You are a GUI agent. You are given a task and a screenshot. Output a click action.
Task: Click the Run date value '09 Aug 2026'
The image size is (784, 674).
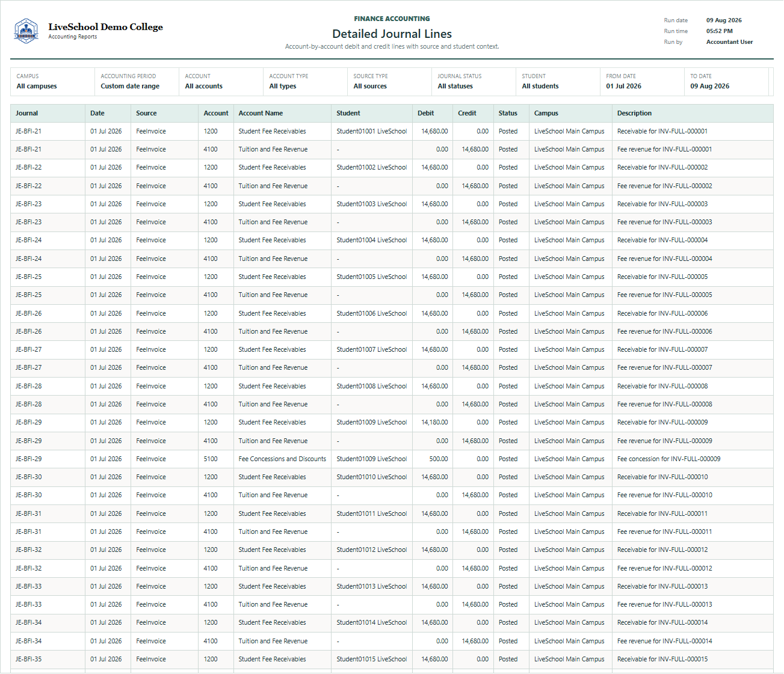pos(724,20)
